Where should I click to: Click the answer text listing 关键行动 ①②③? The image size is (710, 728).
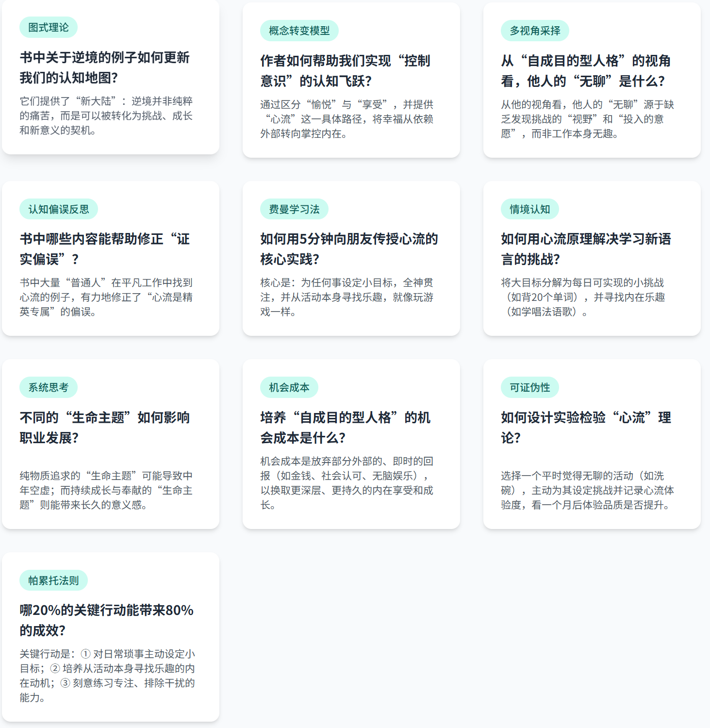pos(107,676)
